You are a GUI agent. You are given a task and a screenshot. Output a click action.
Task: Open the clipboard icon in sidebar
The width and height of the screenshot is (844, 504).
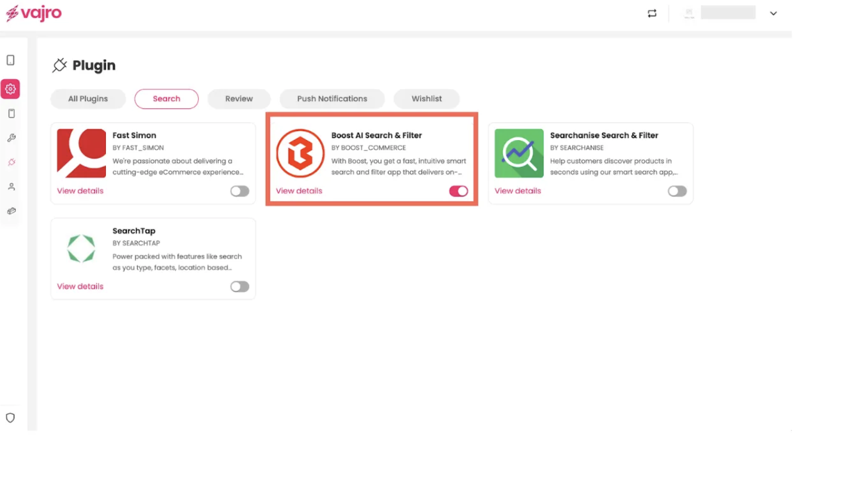[x=11, y=114]
